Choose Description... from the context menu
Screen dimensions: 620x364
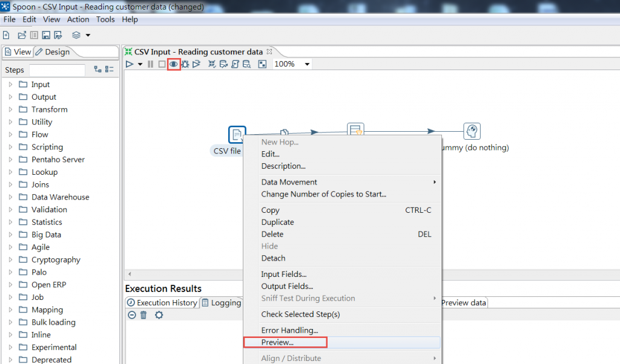coord(342,166)
